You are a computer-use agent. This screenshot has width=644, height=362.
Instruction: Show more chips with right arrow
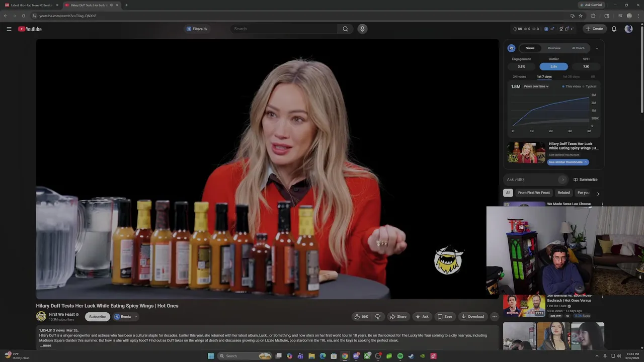(x=598, y=193)
